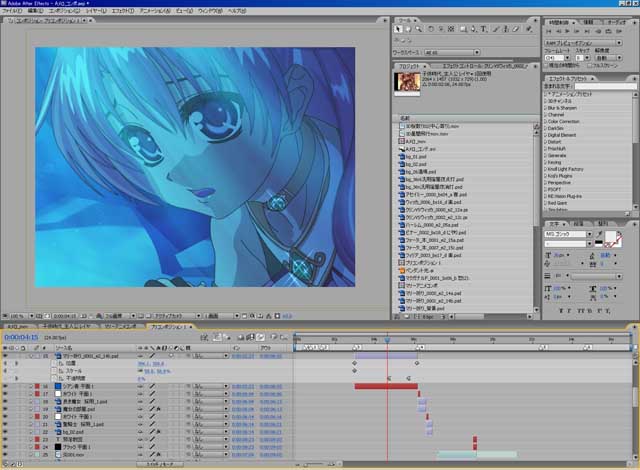Open the workspace dropdown
Screen dimensions: 640x470
pos(453,53)
